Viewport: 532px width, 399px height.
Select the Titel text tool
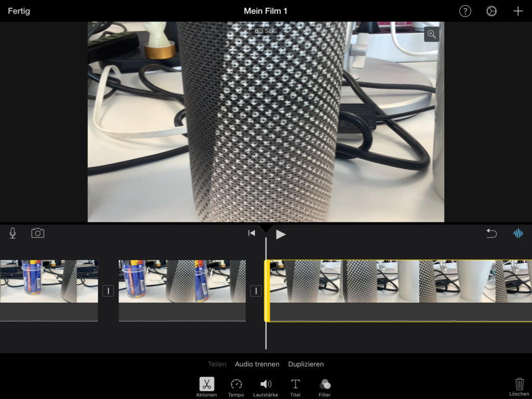point(295,387)
